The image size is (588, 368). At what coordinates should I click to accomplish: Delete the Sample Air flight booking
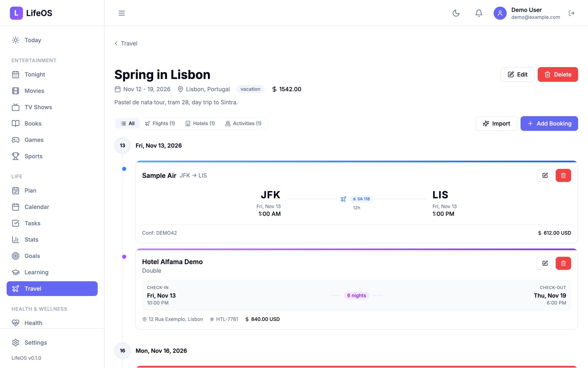pyautogui.click(x=563, y=176)
